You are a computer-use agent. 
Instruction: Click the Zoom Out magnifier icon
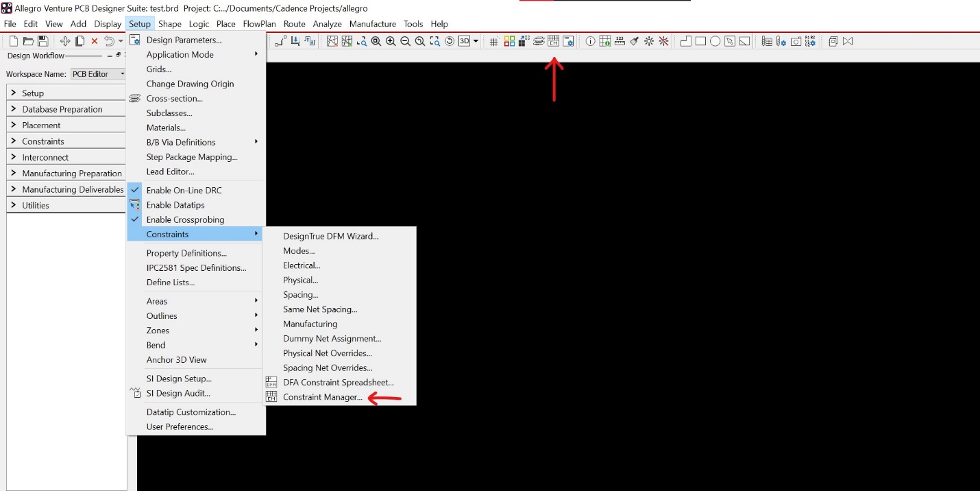(x=405, y=41)
